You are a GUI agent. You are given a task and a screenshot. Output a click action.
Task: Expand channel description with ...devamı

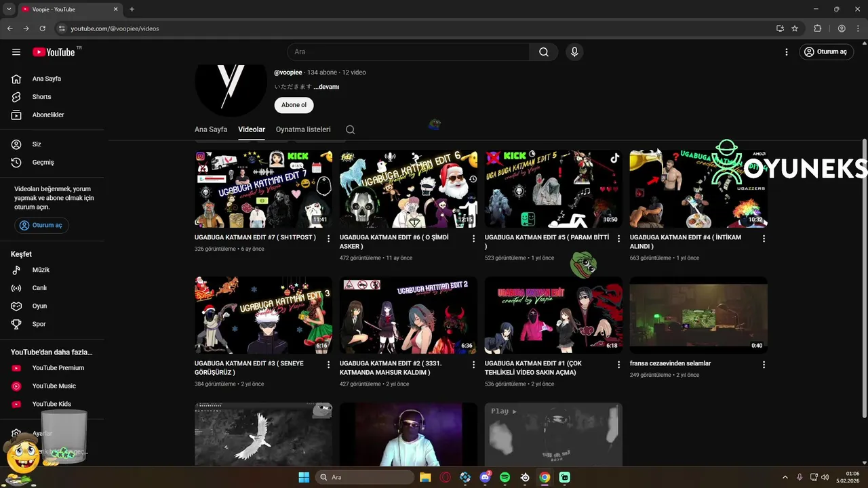326,87
